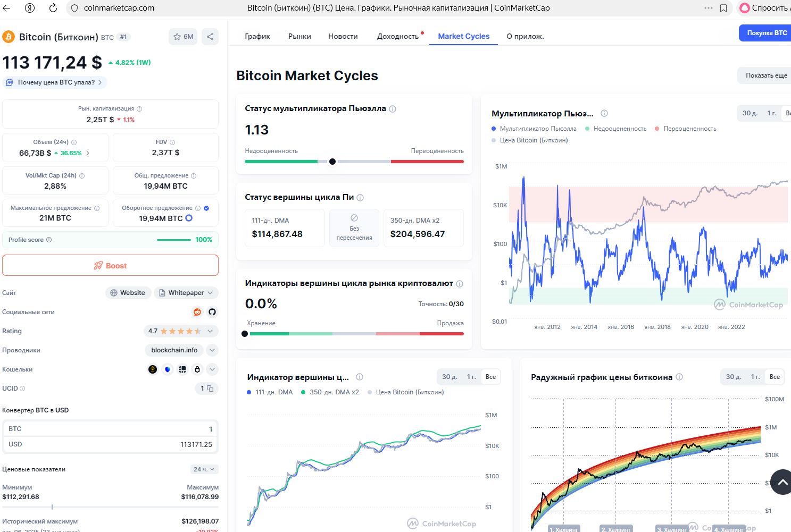
Task: Switch to the Рынки tab
Action: coord(299,36)
